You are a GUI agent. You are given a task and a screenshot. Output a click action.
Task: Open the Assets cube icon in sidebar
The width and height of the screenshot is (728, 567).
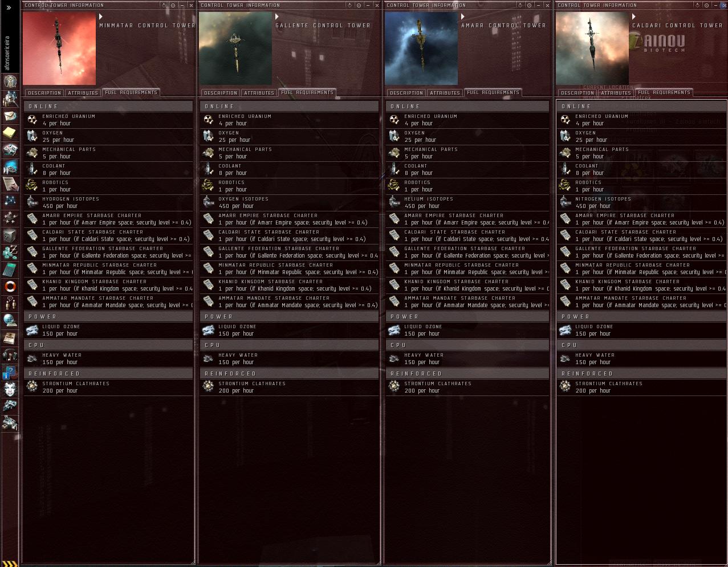coord(10,235)
